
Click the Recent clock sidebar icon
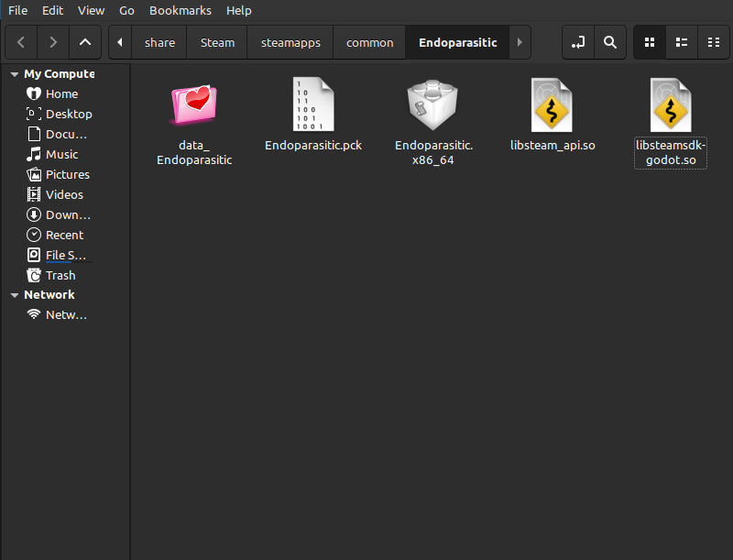34,236
